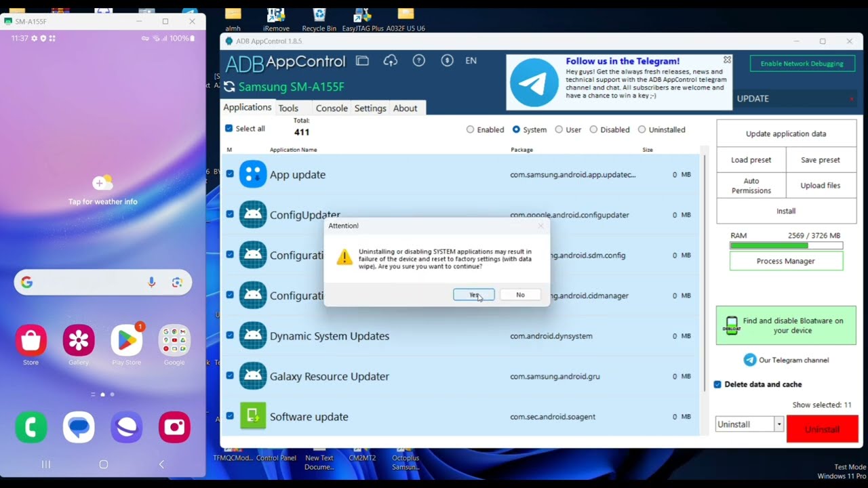Open the Phone dialer app on mirror

(x=31, y=427)
